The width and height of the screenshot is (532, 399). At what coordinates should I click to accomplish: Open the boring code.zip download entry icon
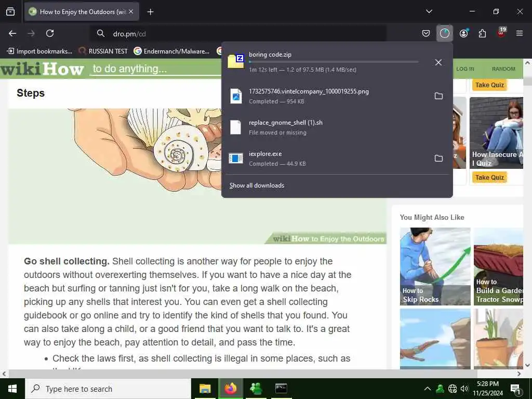coord(236,61)
